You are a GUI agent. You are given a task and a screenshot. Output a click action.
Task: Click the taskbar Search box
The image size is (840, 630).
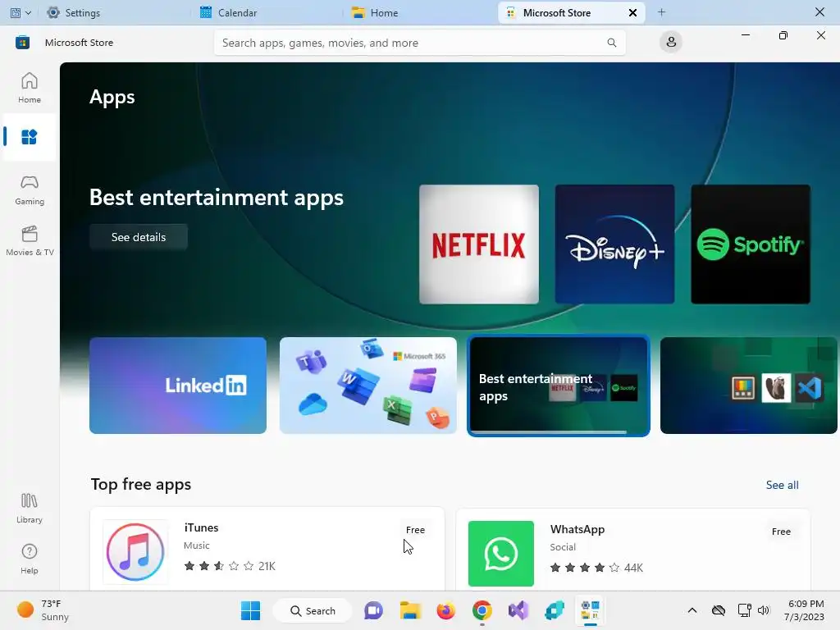point(313,610)
